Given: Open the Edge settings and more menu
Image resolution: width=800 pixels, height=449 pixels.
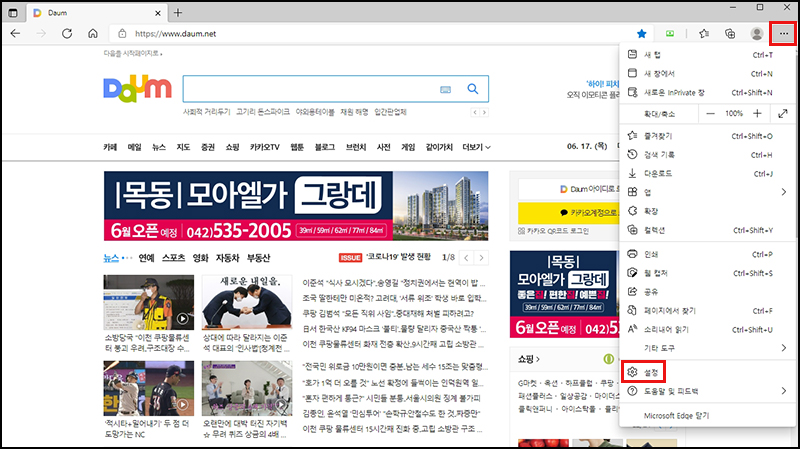Looking at the screenshot, I should [x=783, y=34].
